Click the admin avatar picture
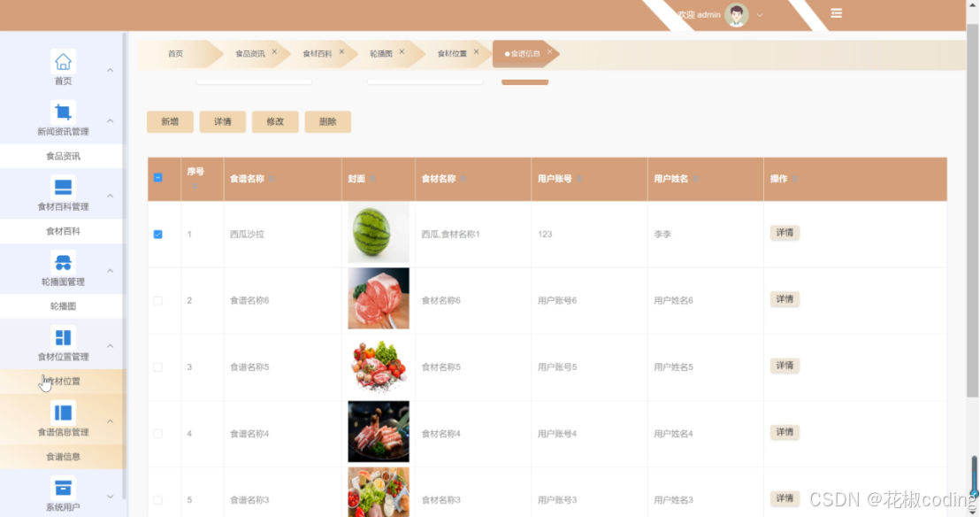This screenshot has width=980, height=517. (x=736, y=14)
